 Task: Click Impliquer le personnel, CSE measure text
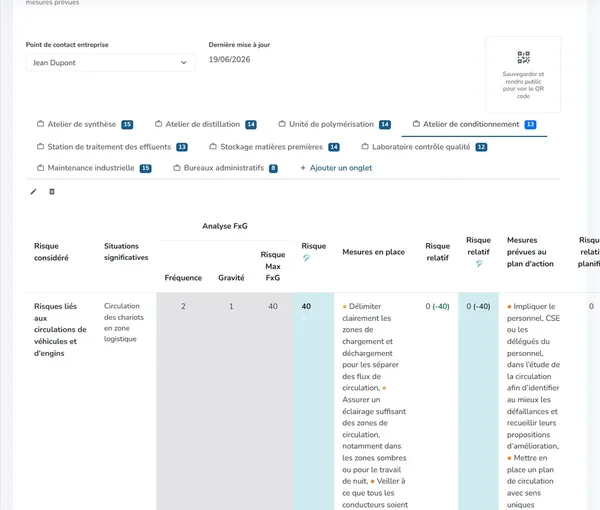tap(533, 376)
